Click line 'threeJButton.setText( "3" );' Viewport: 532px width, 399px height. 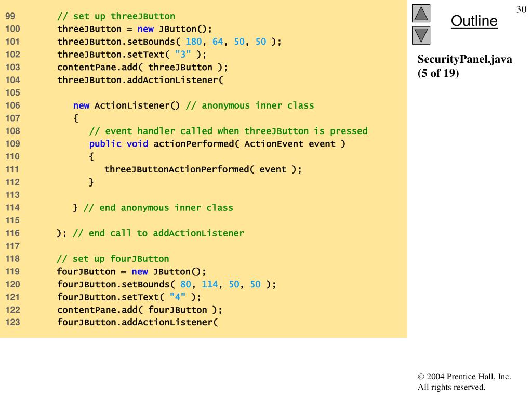[x=131, y=55]
